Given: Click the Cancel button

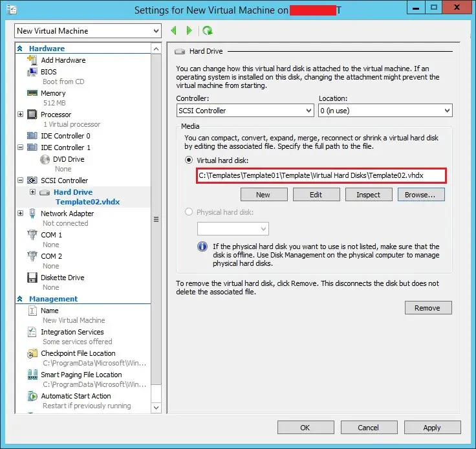Looking at the screenshot, I should click(x=369, y=428).
